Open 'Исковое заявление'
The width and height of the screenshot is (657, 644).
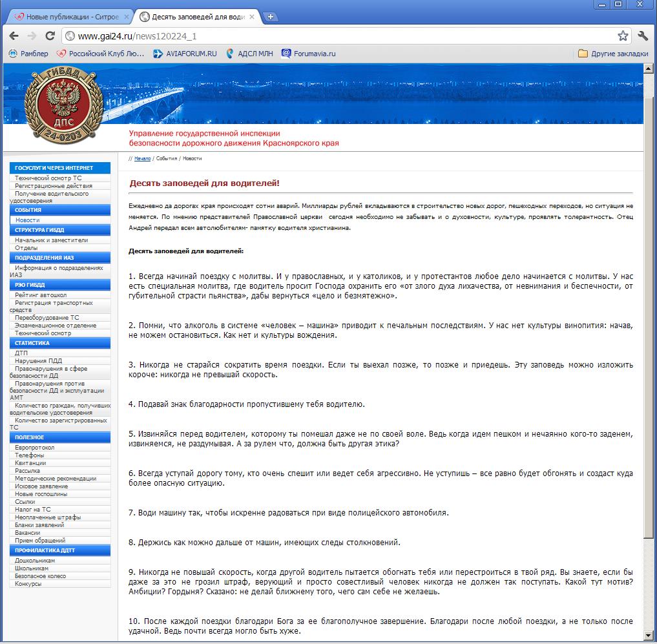[41, 486]
